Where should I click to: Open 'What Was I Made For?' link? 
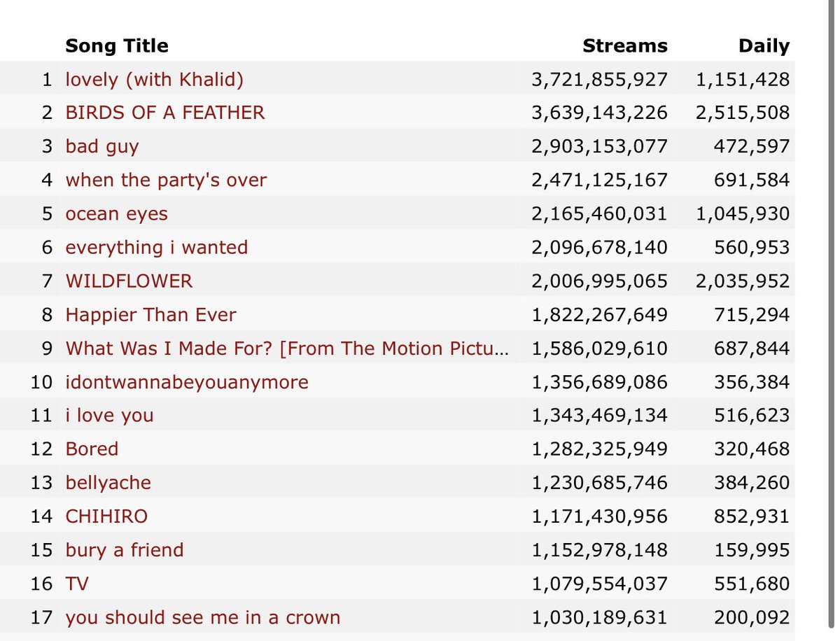click(287, 348)
